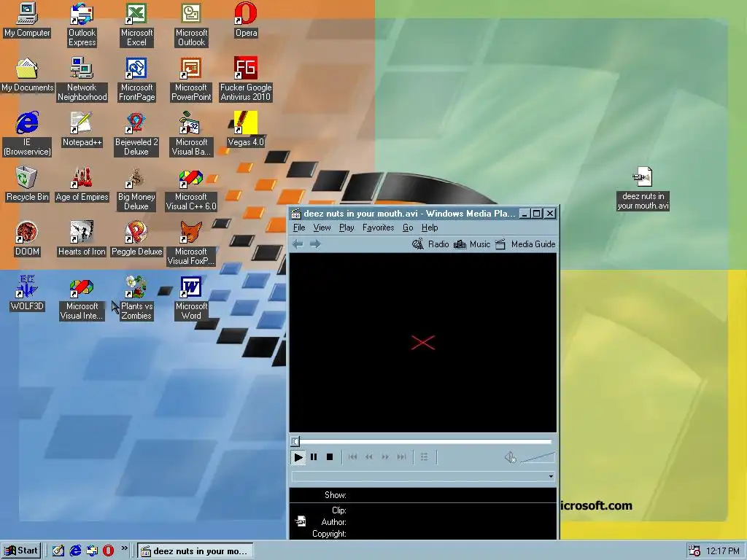The height and width of the screenshot is (560, 747).
Task: Click Back arrow in Media Player toolbar
Action: [x=298, y=244]
